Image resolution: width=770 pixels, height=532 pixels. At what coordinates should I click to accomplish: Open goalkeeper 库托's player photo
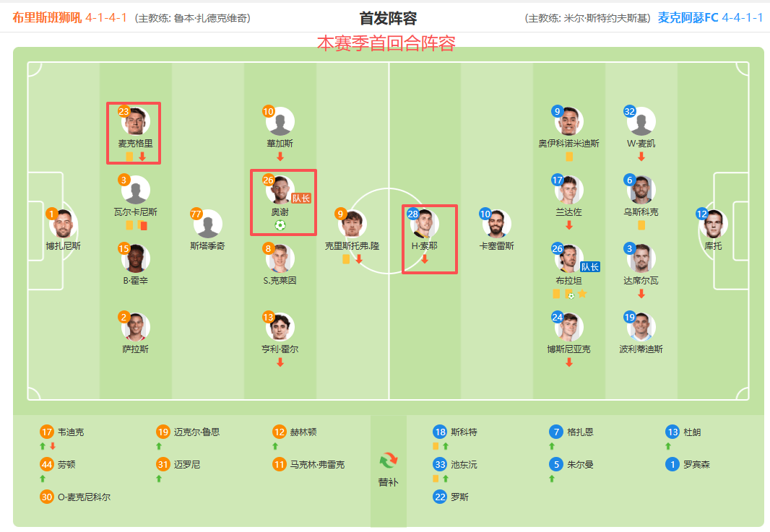713,224
